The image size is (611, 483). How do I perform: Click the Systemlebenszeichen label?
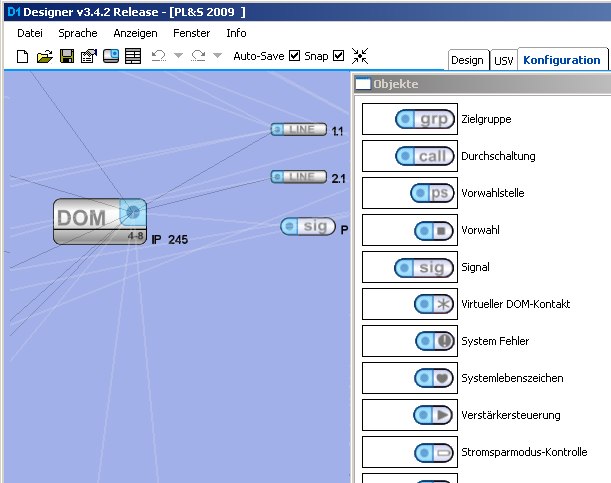[x=512, y=378]
